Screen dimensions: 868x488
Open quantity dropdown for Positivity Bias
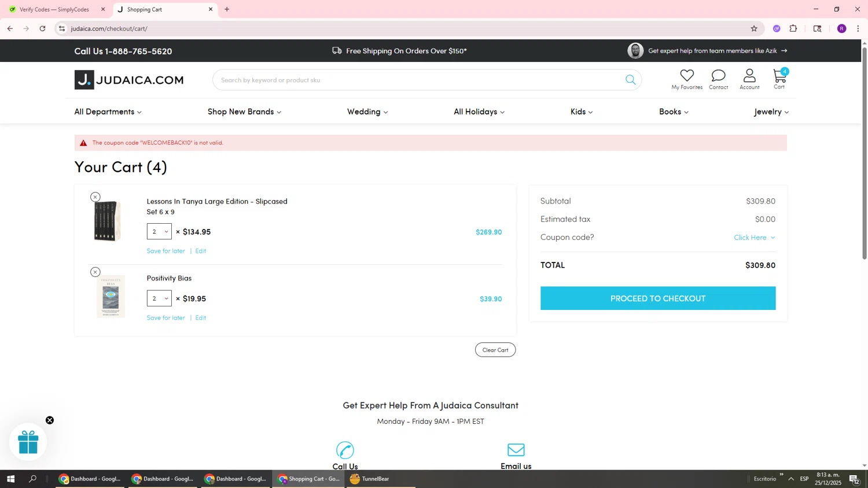[x=159, y=298]
